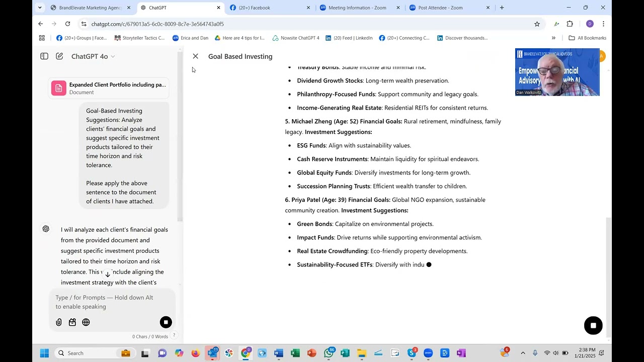Open Groups Facebook bookmark

(82, 38)
